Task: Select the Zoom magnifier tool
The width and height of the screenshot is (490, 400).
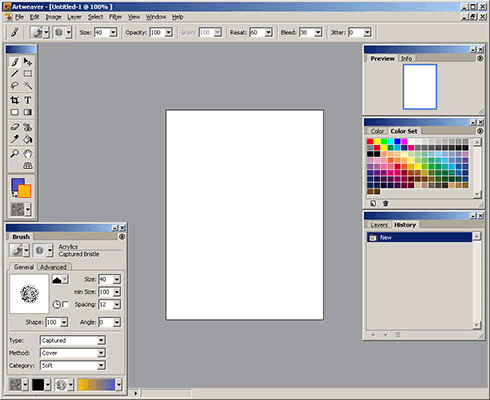Action: point(14,154)
